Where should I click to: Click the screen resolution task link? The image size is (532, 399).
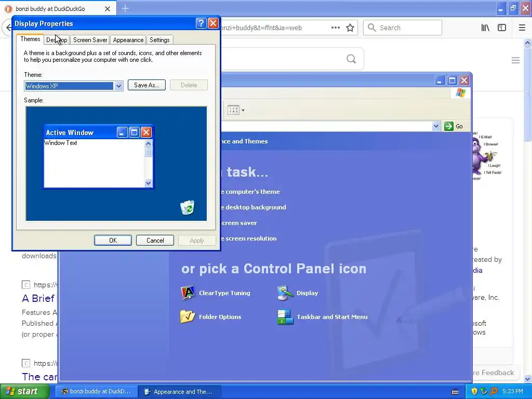[249, 238]
